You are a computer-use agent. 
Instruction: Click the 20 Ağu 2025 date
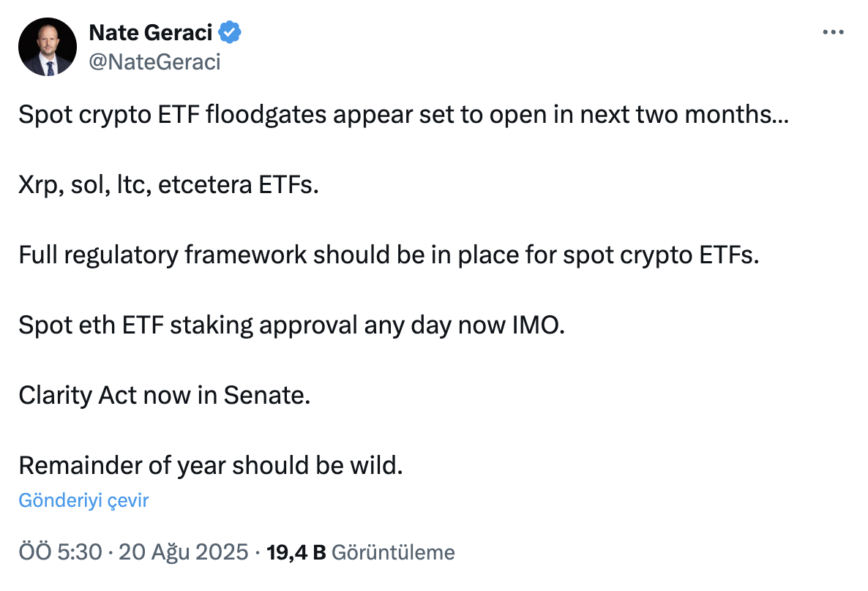click(x=183, y=552)
